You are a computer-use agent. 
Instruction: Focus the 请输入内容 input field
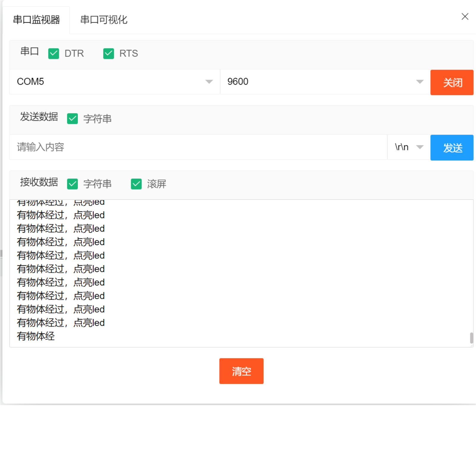[x=198, y=147]
